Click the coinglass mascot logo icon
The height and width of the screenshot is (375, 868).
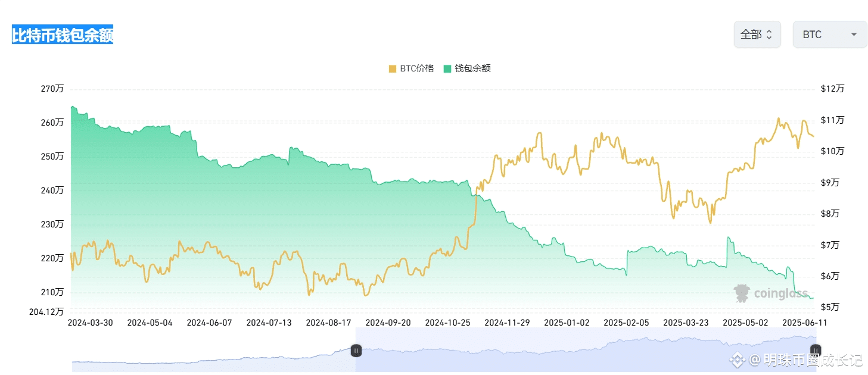click(x=742, y=293)
